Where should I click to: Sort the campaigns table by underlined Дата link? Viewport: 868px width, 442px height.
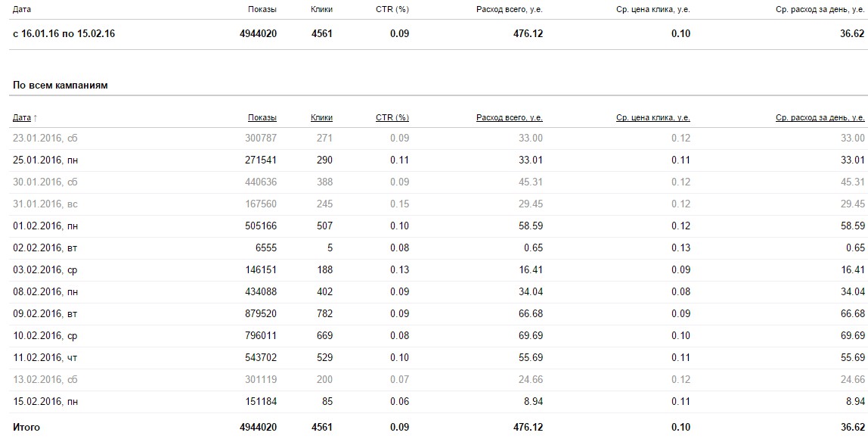[22, 118]
